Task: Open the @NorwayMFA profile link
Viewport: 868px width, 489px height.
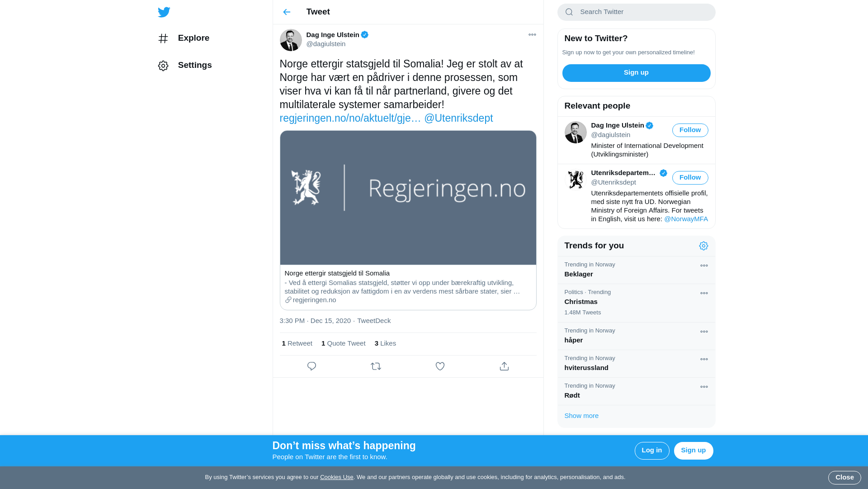Action: point(686,219)
